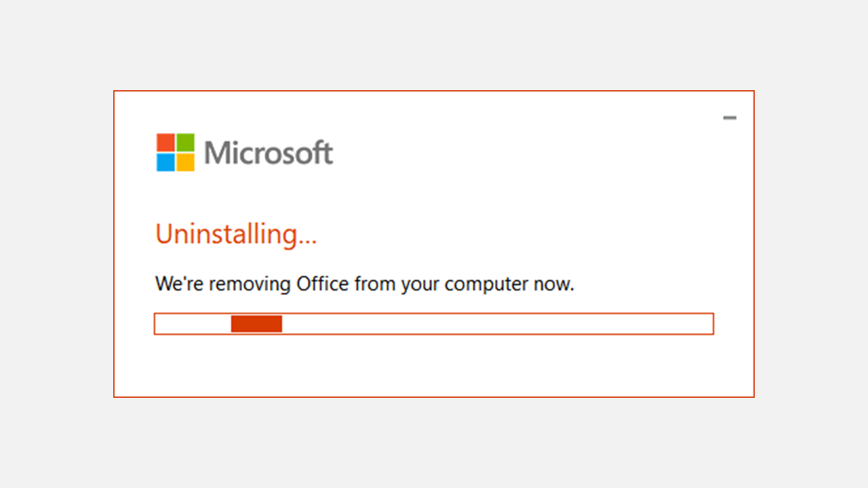Click the green square of the Microsoft logo

[x=186, y=142]
